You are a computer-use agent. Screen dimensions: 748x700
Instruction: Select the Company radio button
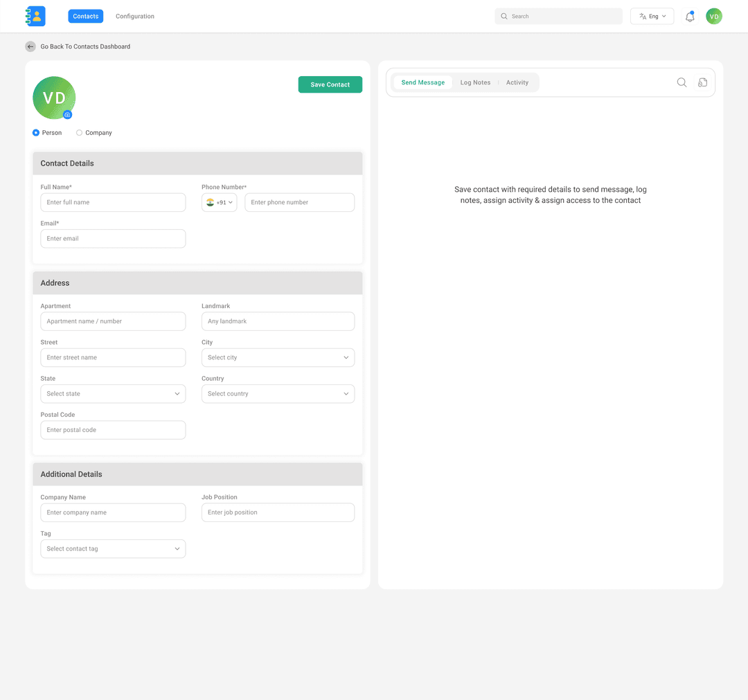pyautogui.click(x=79, y=132)
